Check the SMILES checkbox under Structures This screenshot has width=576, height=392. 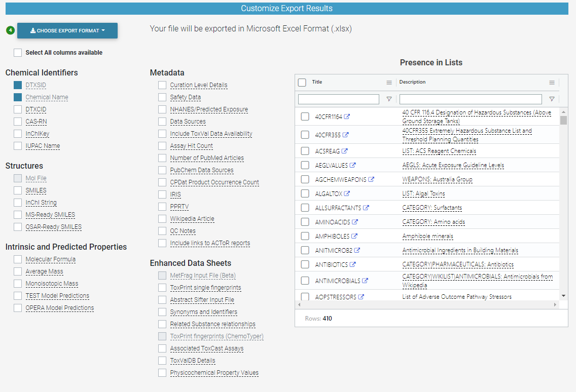[18, 190]
